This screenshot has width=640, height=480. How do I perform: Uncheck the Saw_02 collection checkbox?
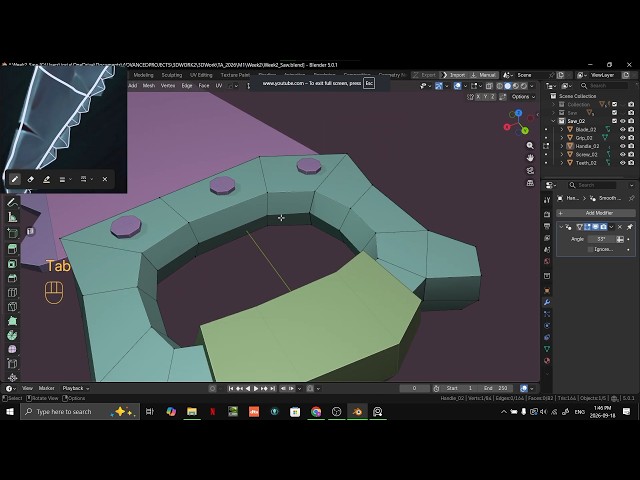(614, 121)
